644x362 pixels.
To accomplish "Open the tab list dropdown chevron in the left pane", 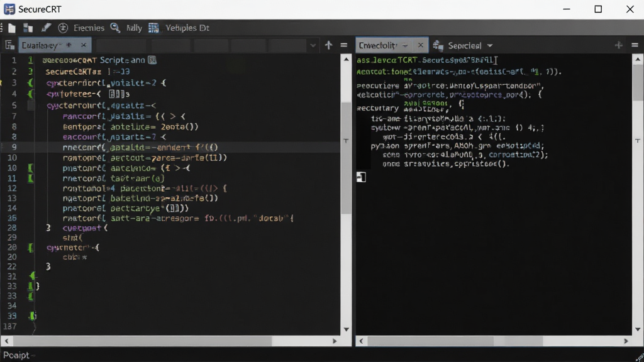I will tap(313, 45).
